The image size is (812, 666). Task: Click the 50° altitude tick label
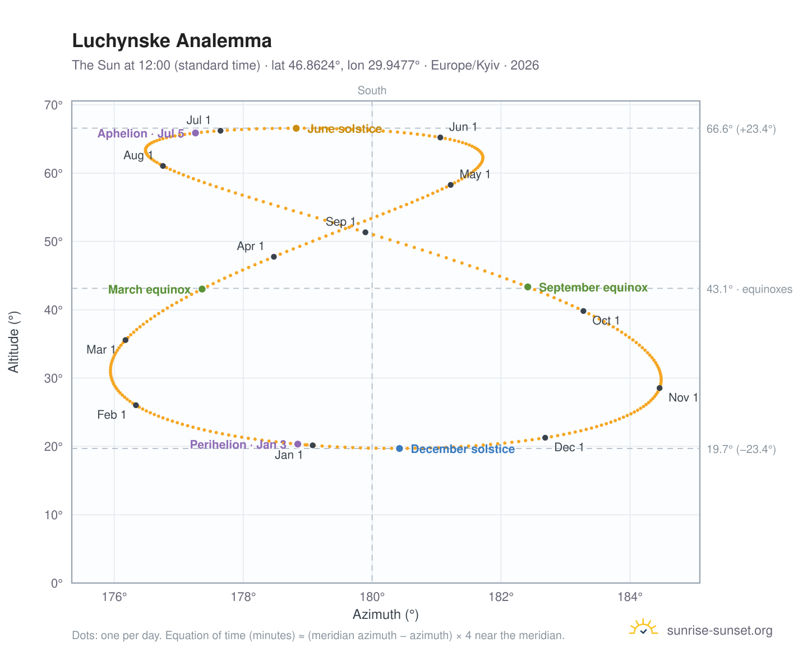[53, 242]
